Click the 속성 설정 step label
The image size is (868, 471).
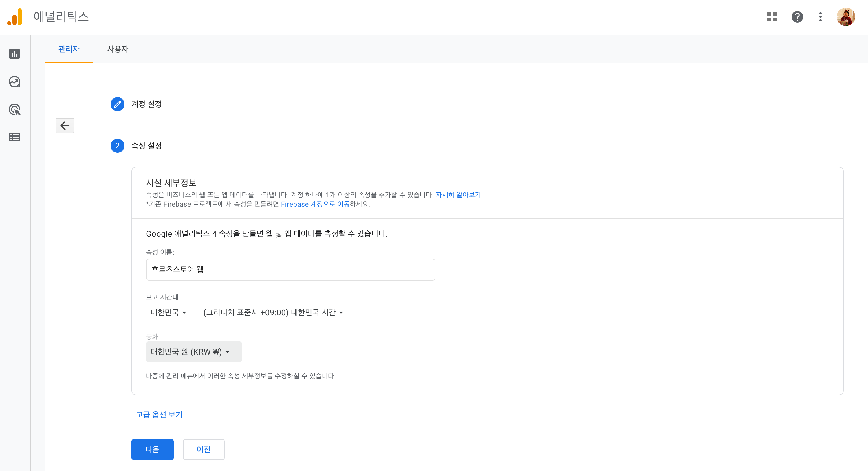pos(147,146)
